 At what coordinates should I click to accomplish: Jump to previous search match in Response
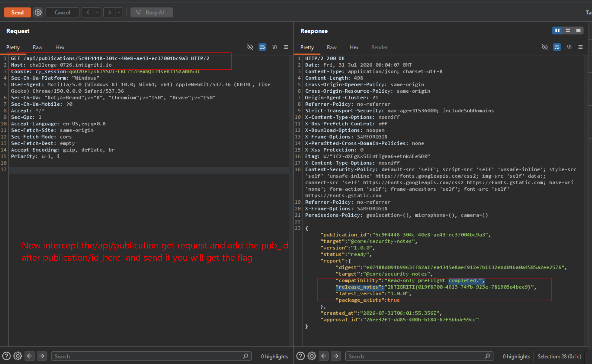click(x=324, y=356)
